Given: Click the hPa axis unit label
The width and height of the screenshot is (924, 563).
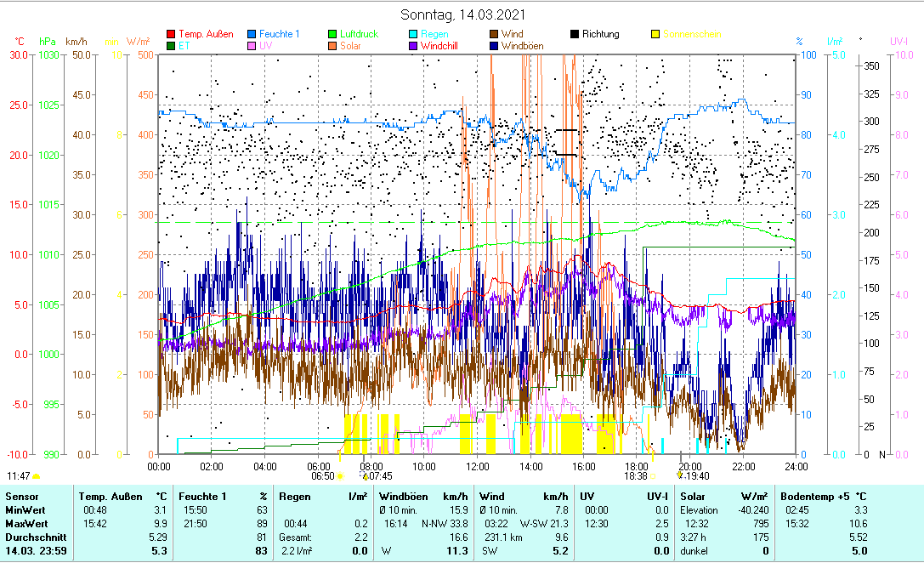Looking at the screenshot, I should coord(48,41).
